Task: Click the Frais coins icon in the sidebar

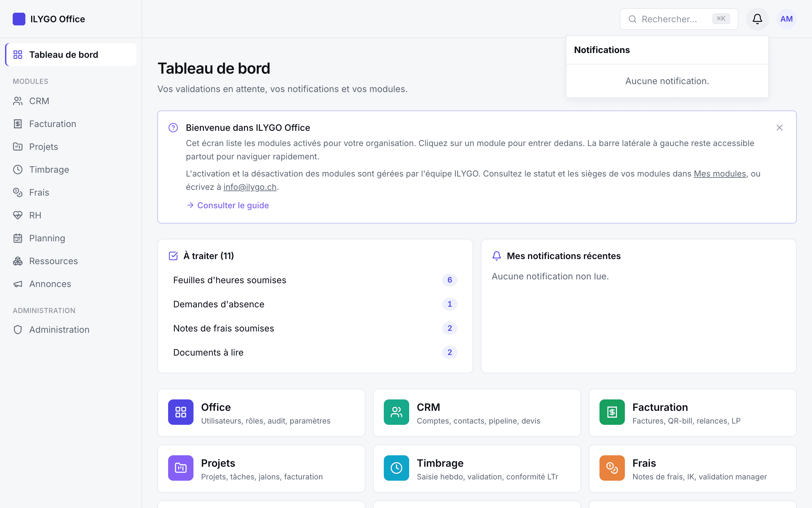Action: point(18,192)
